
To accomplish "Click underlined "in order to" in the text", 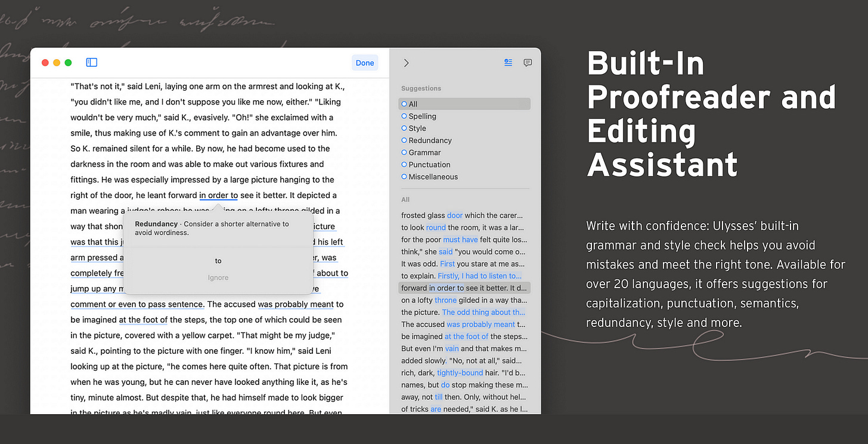I will pos(218,195).
